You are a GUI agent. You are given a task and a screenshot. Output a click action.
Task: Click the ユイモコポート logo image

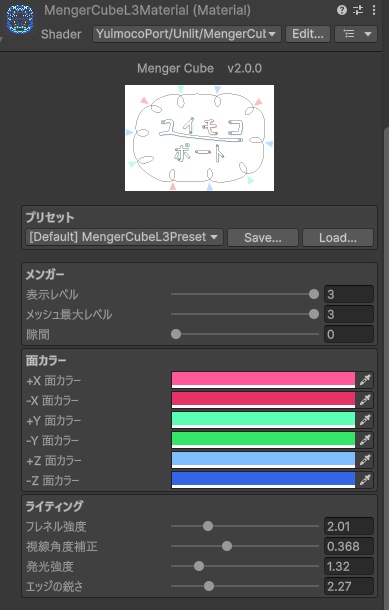point(199,138)
